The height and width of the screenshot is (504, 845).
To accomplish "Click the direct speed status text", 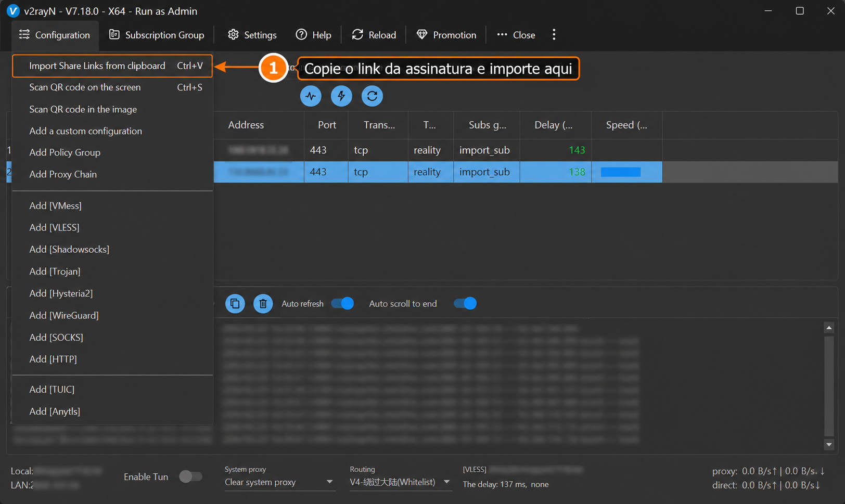I will (x=766, y=485).
